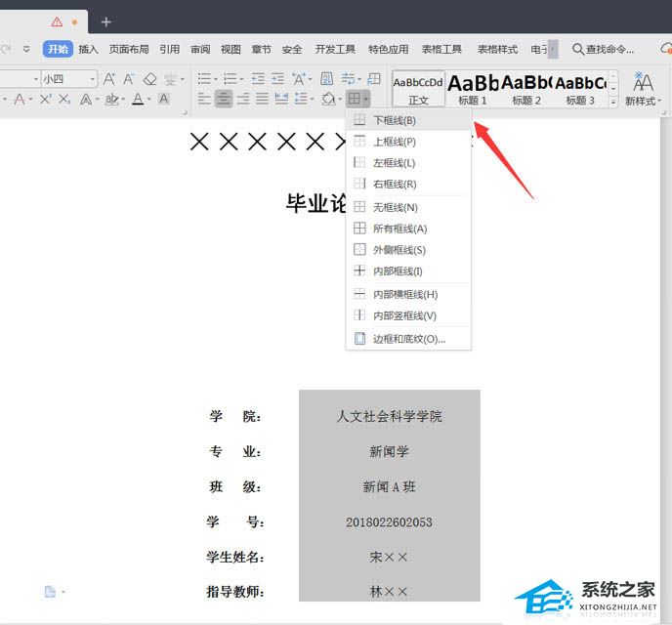The image size is (672, 625).
Task: Click the line spacing icon
Action: click(x=301, y=100)
